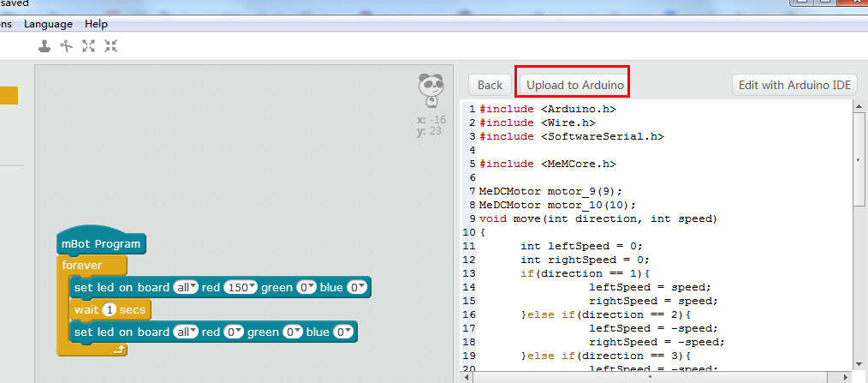
Task: Open blue dropdown in first LED block
Action: coord(356,287)
